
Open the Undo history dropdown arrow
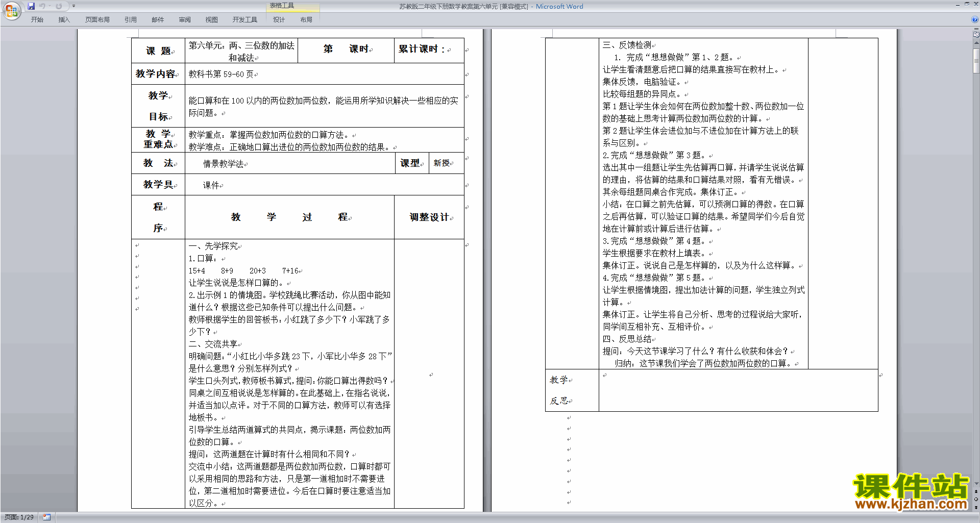(50, 6)
